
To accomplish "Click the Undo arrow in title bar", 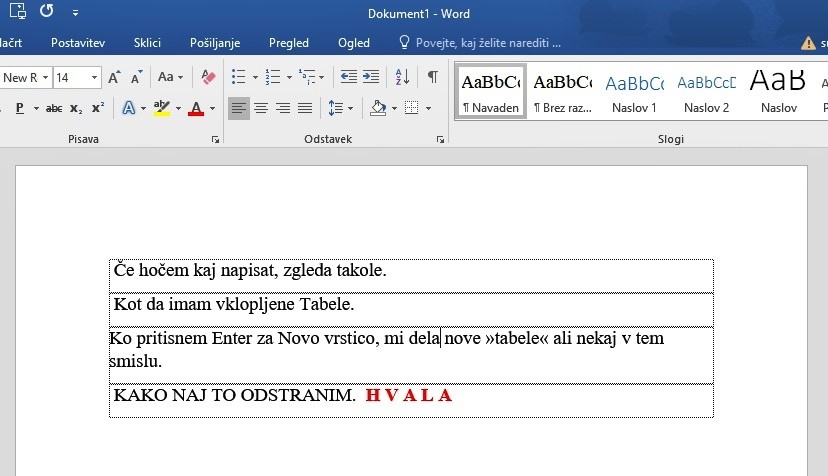I will tap(46, 12).
